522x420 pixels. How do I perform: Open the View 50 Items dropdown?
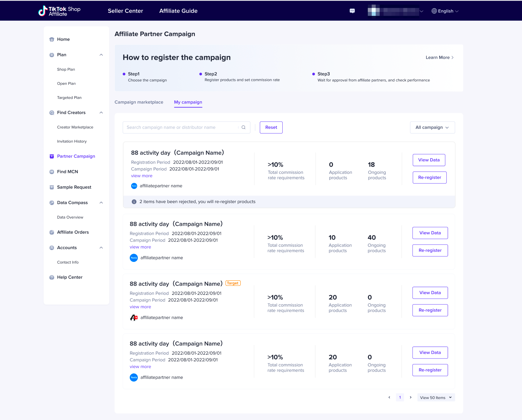436,398
